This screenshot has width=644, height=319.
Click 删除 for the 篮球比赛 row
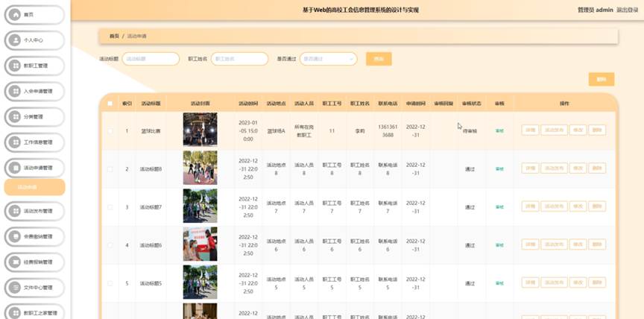[597, 130]
